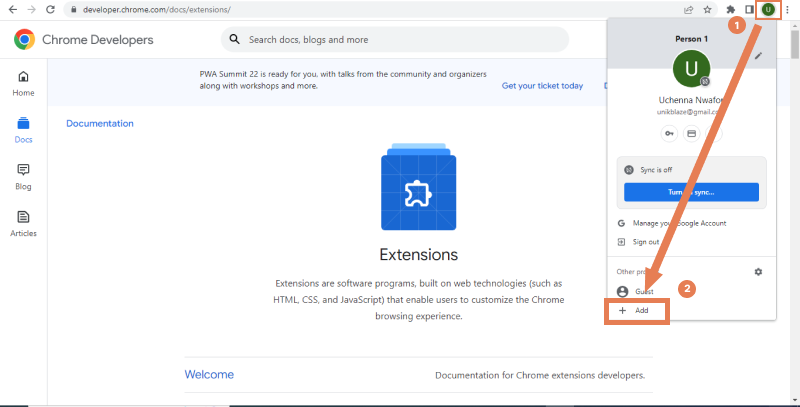Open the Chrome three-dot menu
Screen dimensions: 800x407
point(788,10)
